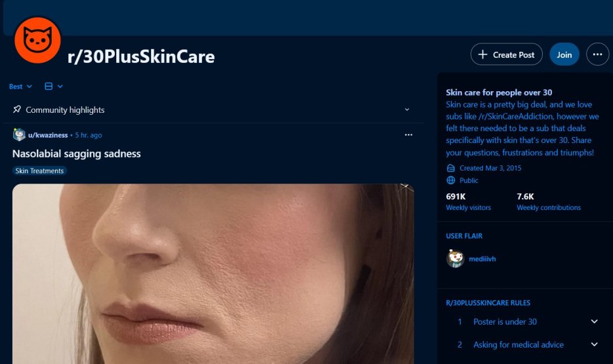The height and width of the screenshot is (364, 613).
Task: Click mediiivh username in User Flair
Action: coord(482,259)
